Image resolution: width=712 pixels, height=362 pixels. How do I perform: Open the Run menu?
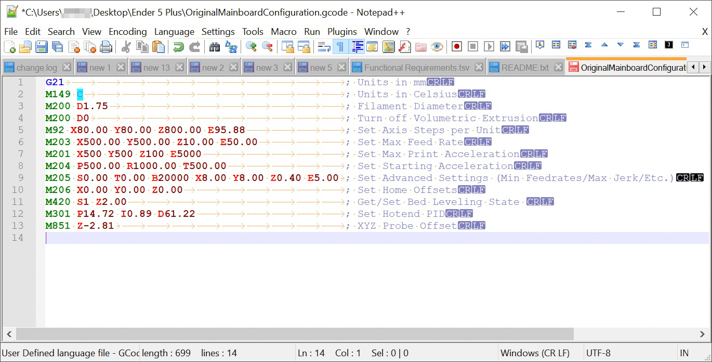pyautogui.click(x=312, y=31)
